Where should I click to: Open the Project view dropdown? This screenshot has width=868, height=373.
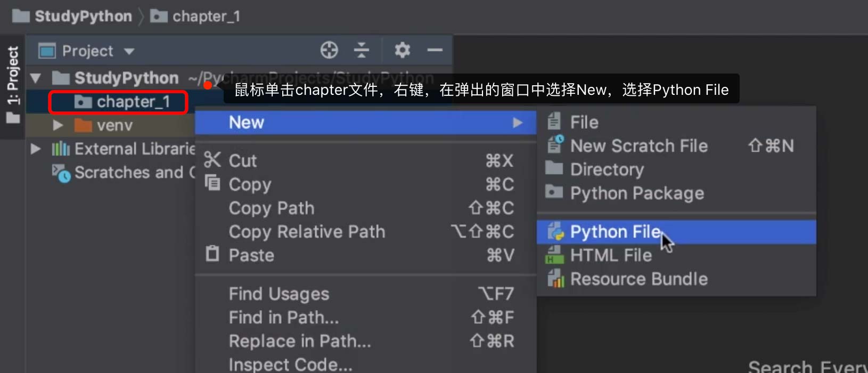(129, 51)
